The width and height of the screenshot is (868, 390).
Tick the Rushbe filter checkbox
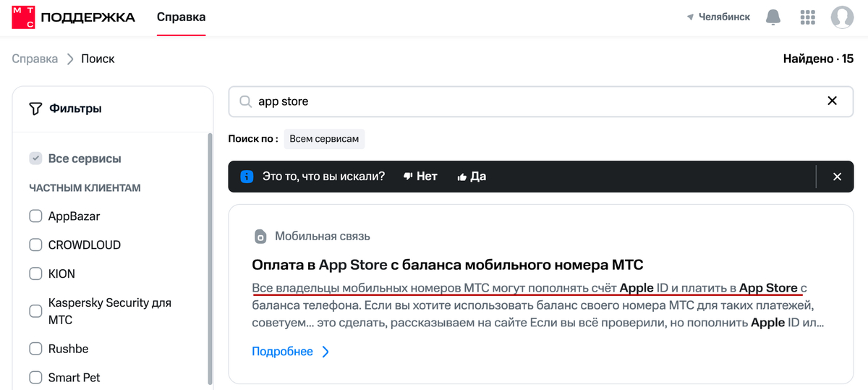coord(35,349)
